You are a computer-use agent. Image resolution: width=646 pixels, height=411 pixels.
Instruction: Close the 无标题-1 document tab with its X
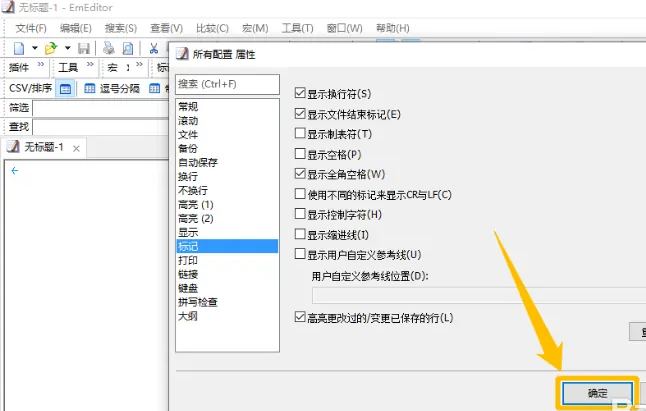click(x=76, y=148)
